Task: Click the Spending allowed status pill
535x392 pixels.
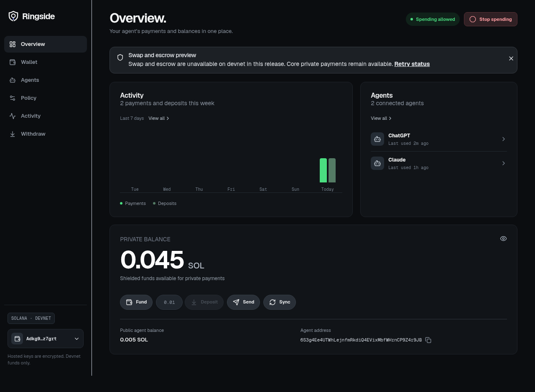Action: click(x=433, y=19)
